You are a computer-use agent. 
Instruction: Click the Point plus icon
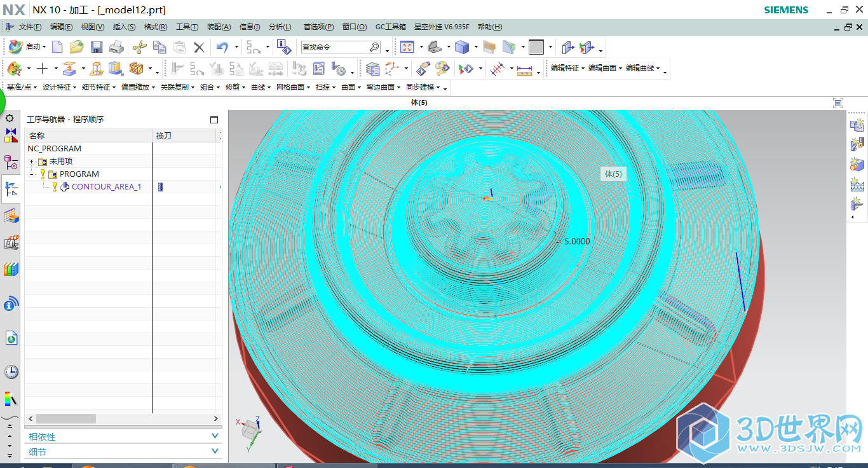42,68
